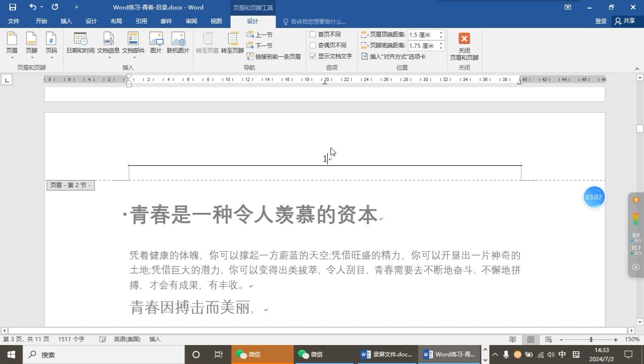This screenshot has height=364, width=644.
Task: Click the taskbar search box (搜索)
Action: [104, 355]
